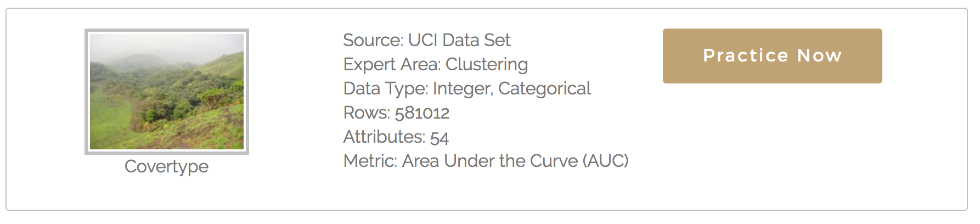
Task: Click the 'Data Type:' label
Action: coord(385,88)
